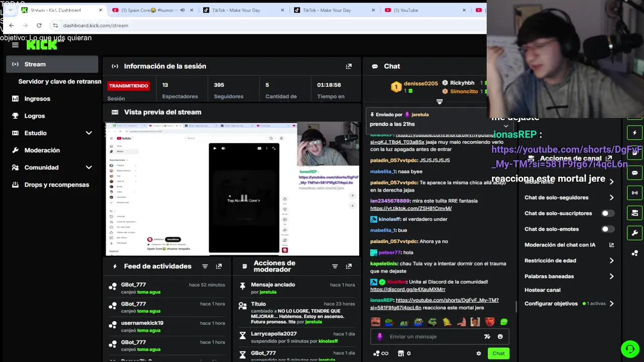The image size is (644, 362).
Task: Pop out the Acciones de canal panel
Action: 608,159
